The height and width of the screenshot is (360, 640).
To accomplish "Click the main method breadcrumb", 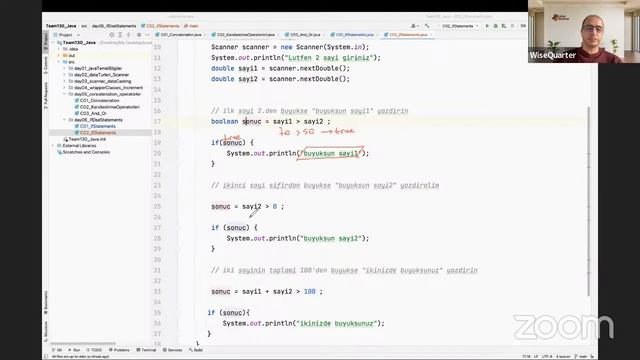I will pyautogui.click(x=191, y=26).
